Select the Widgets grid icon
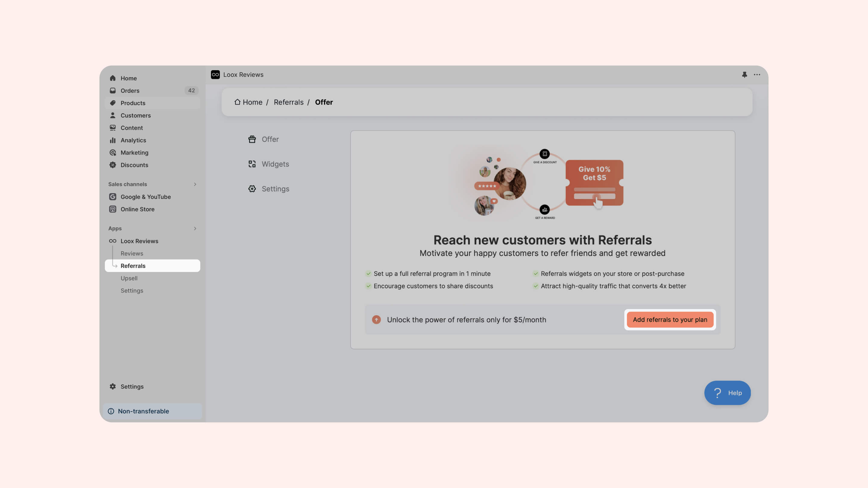The image size is (868, 488). 252,164
